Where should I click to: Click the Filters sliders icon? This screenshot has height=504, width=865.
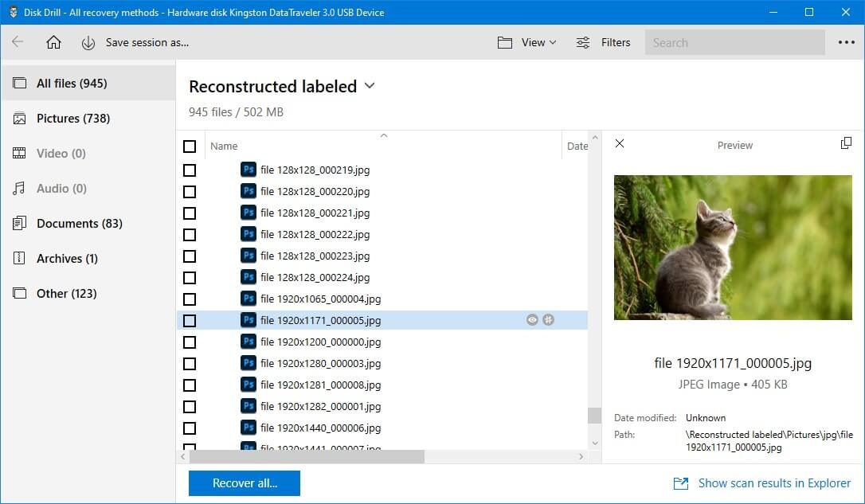[x=583, y=42]
